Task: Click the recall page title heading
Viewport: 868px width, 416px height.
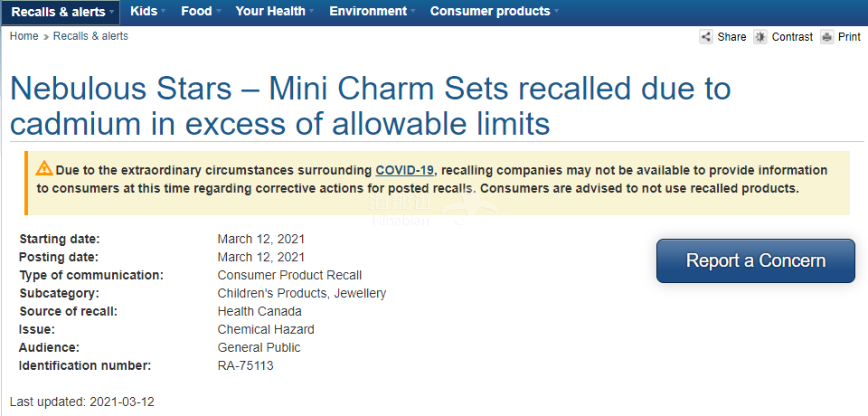Action: click(x=371, y=106)
